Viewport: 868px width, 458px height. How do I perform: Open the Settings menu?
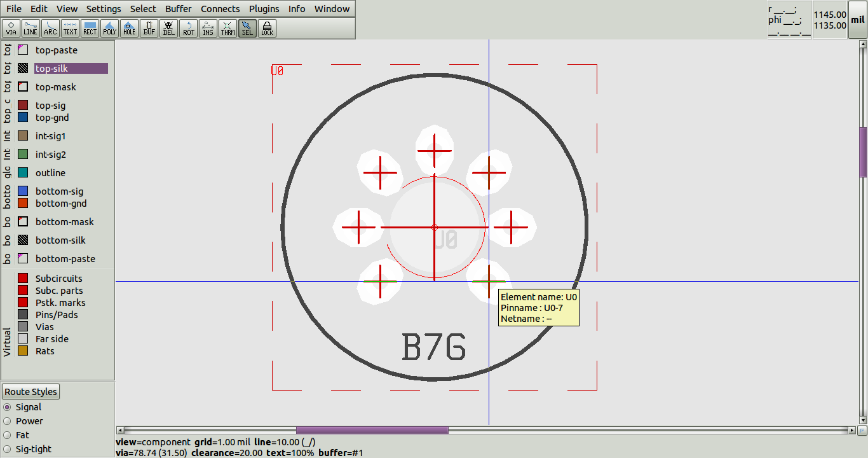click(x=104, y=9)
